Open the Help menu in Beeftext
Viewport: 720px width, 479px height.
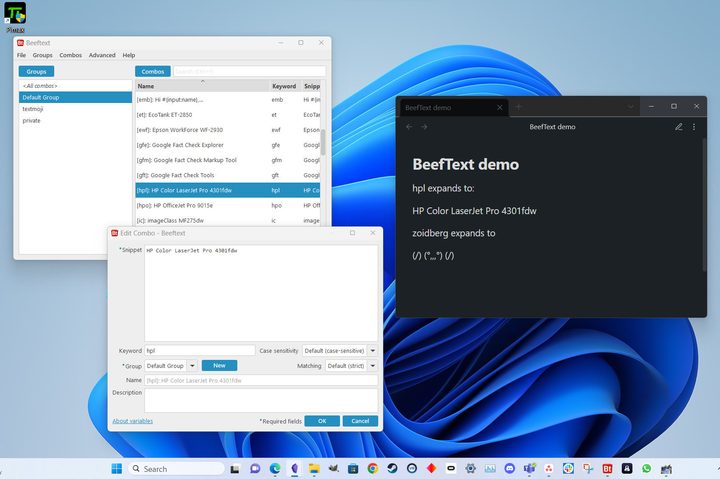click(129, 55)
